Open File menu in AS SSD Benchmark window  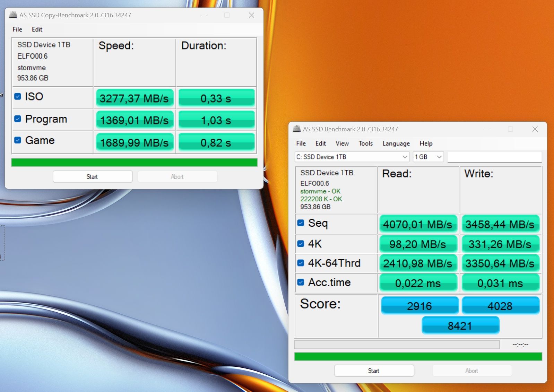(301, 143)
